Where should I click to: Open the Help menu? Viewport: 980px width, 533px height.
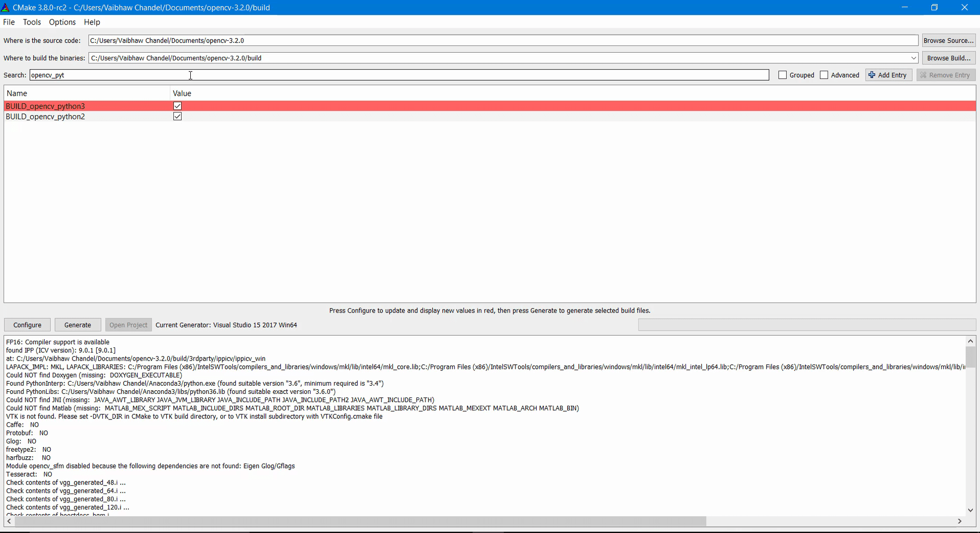(x=92, y=22)
